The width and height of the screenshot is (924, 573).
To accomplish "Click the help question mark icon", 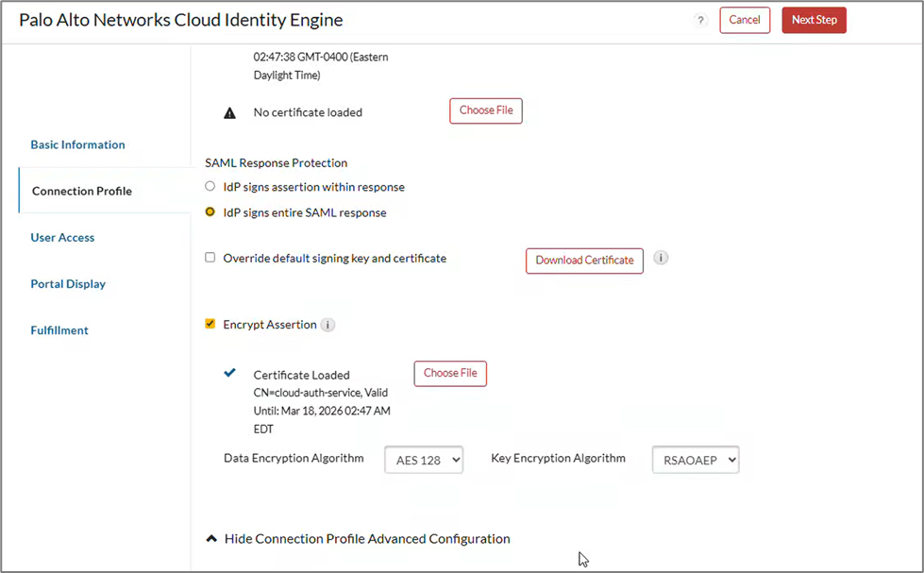I will click(x=700, y=21).
